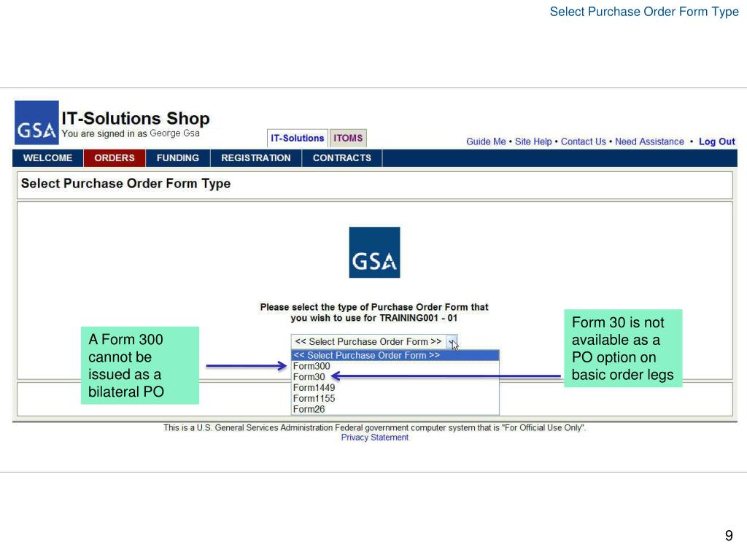Open the WELCOME menu tab
This screenshot has height=560, width=747.
click(x=47, y=158)
